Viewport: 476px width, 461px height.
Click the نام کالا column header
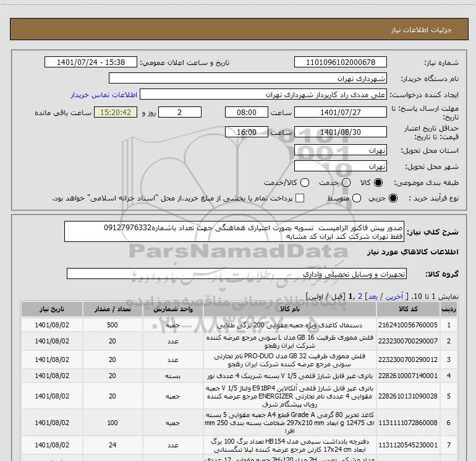289,309
